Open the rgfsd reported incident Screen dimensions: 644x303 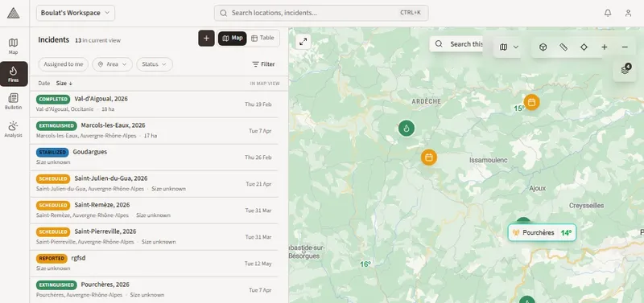154,264
